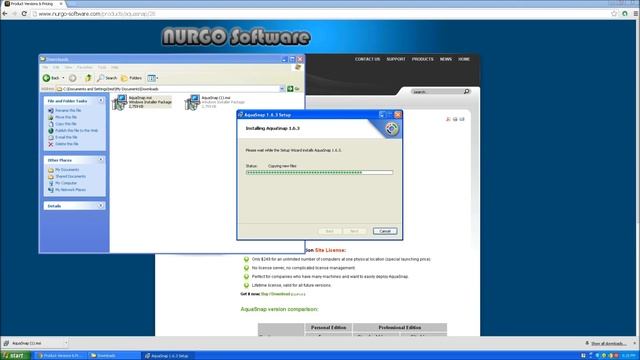Click the PDF icon on the web page
Image resolution: width=640 pixels, height=360 pixels.
(x=448, y=119)
